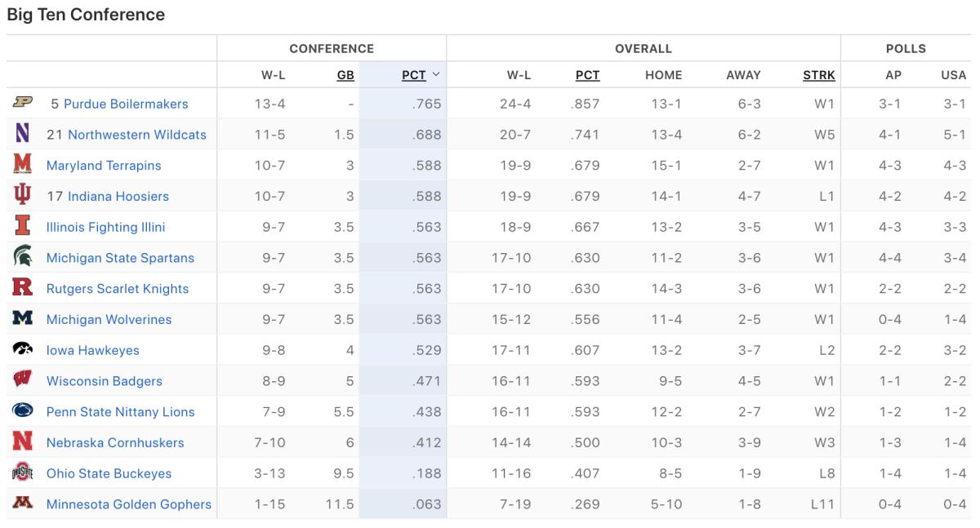This screenshot has width=980, height=528.
Task: Sort by overall PCT column header
Action: (x=587, y=75)
